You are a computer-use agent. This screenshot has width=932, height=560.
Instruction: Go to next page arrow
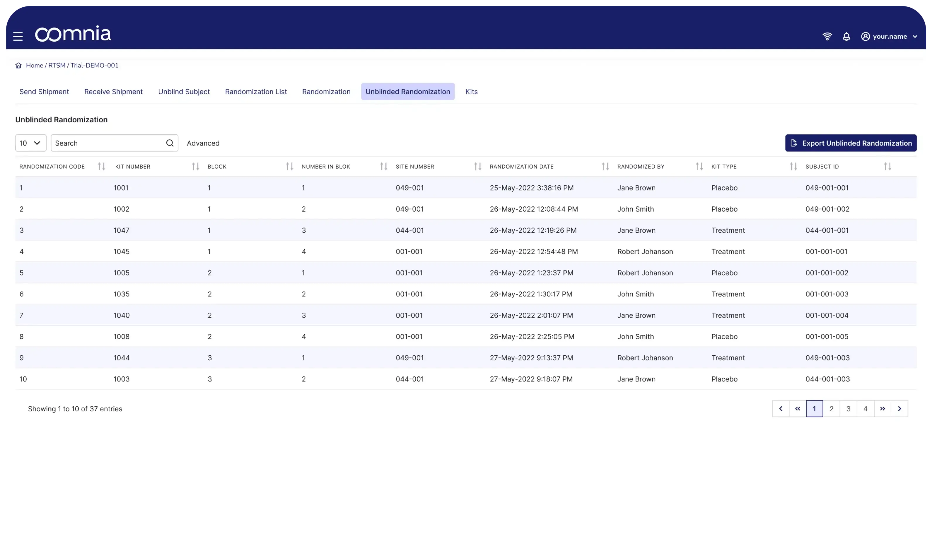point(899,409)
